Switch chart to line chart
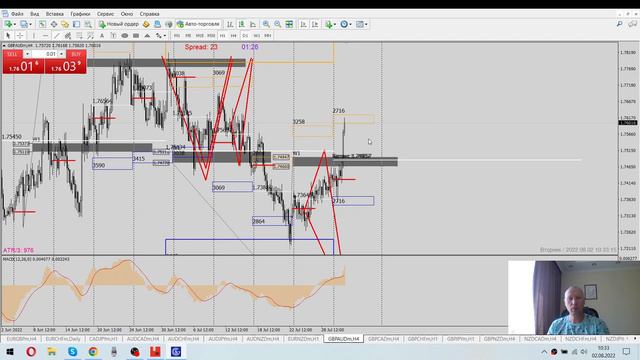This screenshot has height=360, width=640. click(x=253, y=24)
